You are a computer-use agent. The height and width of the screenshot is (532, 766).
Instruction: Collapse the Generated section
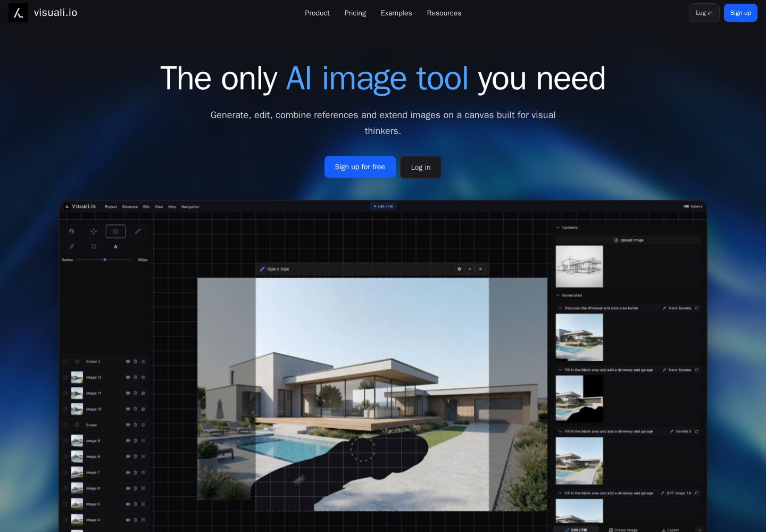[x=558, y=295]
